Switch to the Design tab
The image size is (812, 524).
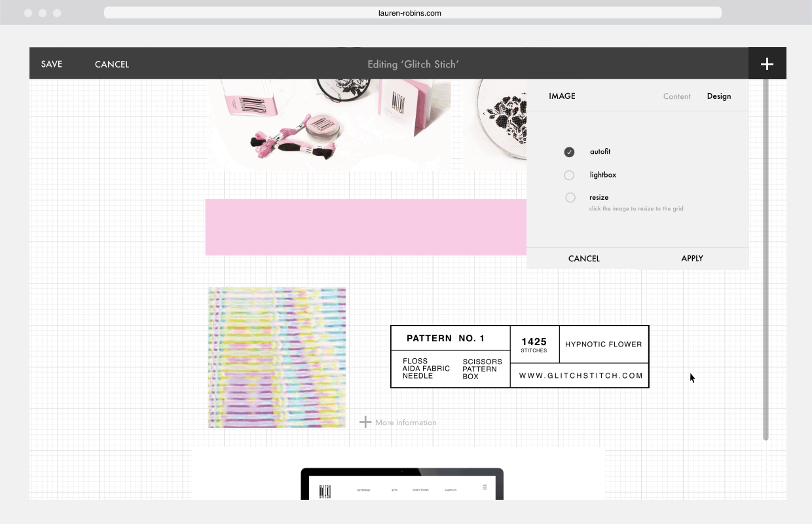coord(718,96)
